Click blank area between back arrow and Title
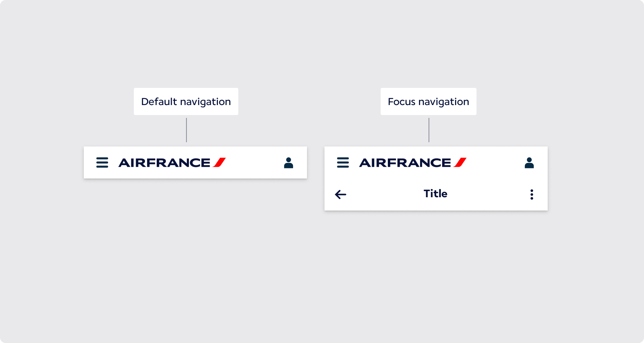 pos(385,194)
